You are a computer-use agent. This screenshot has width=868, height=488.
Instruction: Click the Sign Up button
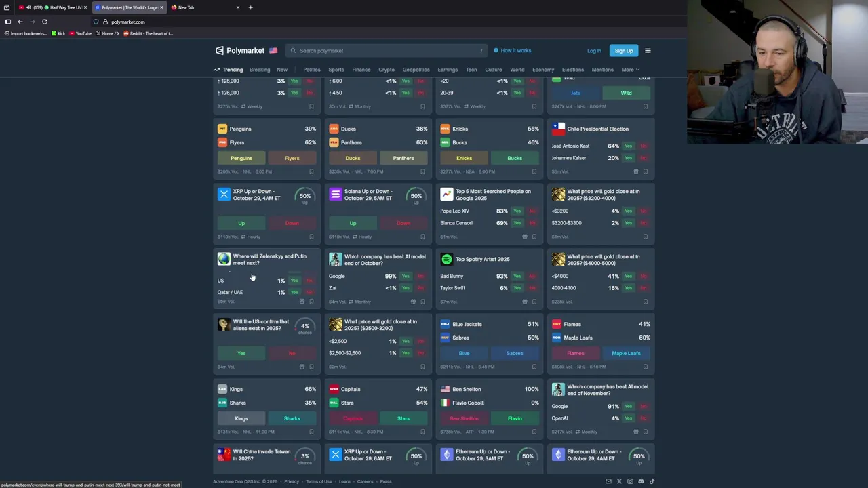tap(623, 51)
